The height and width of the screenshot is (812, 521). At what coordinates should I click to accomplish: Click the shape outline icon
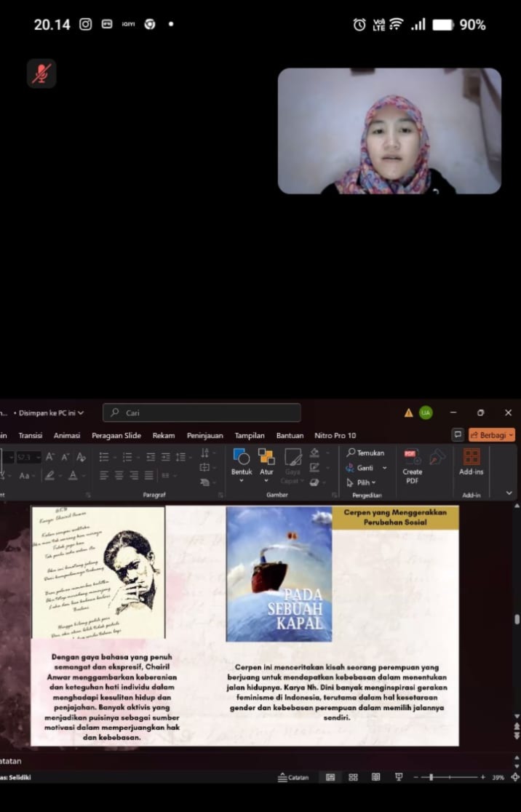(315, 468)
